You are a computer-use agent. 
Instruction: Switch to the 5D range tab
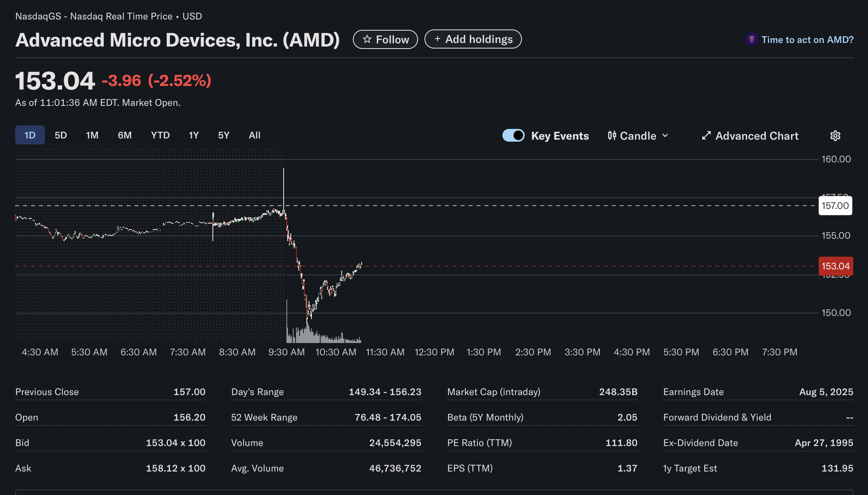pyautogui.click(x=61, y=135)
